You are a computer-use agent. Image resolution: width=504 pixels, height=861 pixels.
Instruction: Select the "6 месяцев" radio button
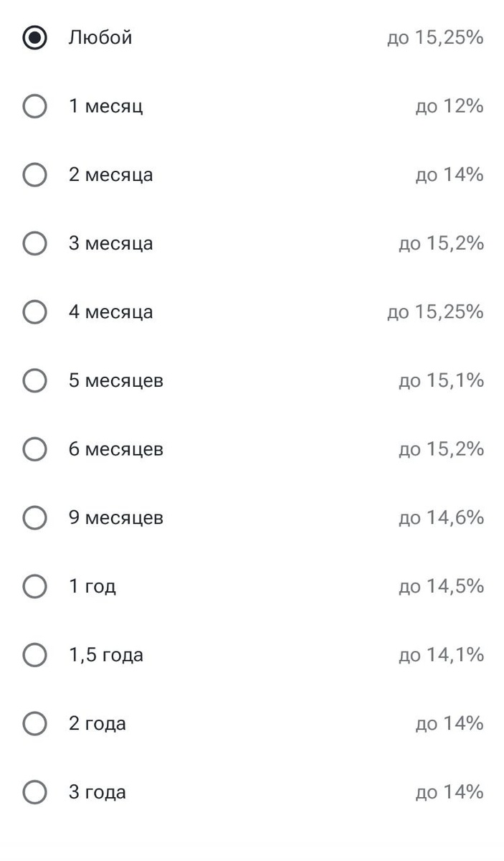click(34, 449)
